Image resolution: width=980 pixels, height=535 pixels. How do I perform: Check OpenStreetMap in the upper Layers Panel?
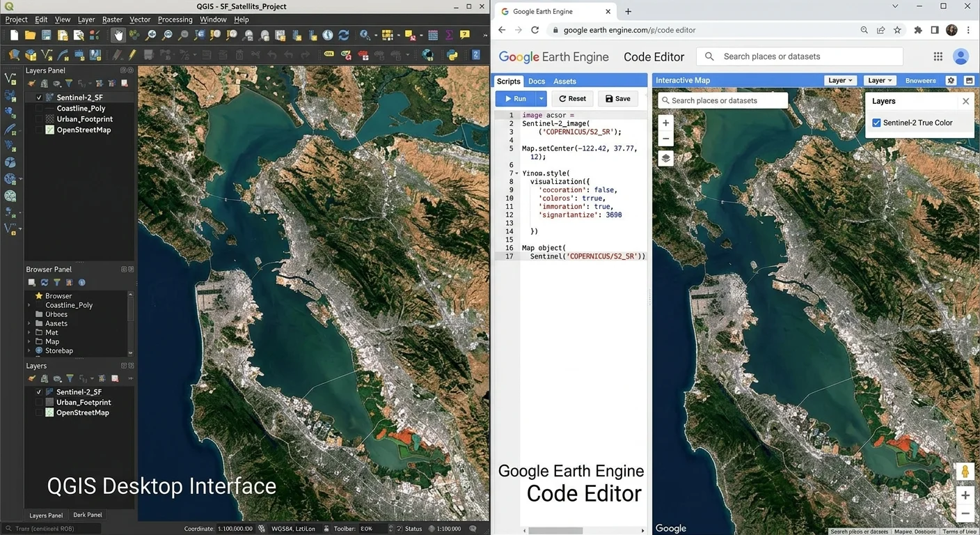[39, 130]
